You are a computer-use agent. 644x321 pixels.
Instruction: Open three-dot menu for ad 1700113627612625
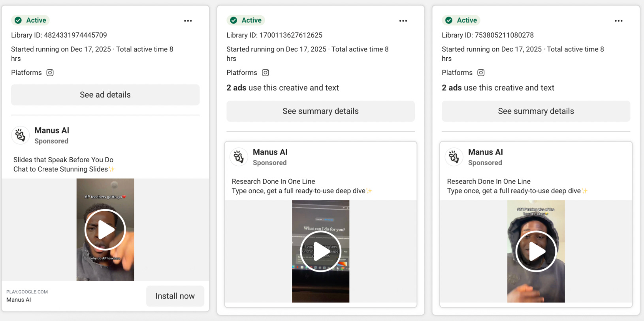click(x=403, y=21)
